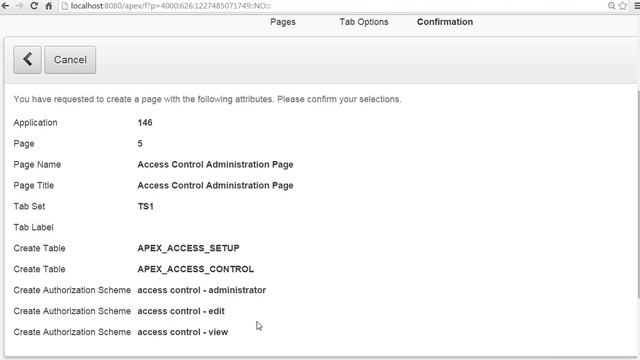Click the zoom magnifier icon in address bar
Image resolution: width=640 pixels, height=360 pixels.
611,6
